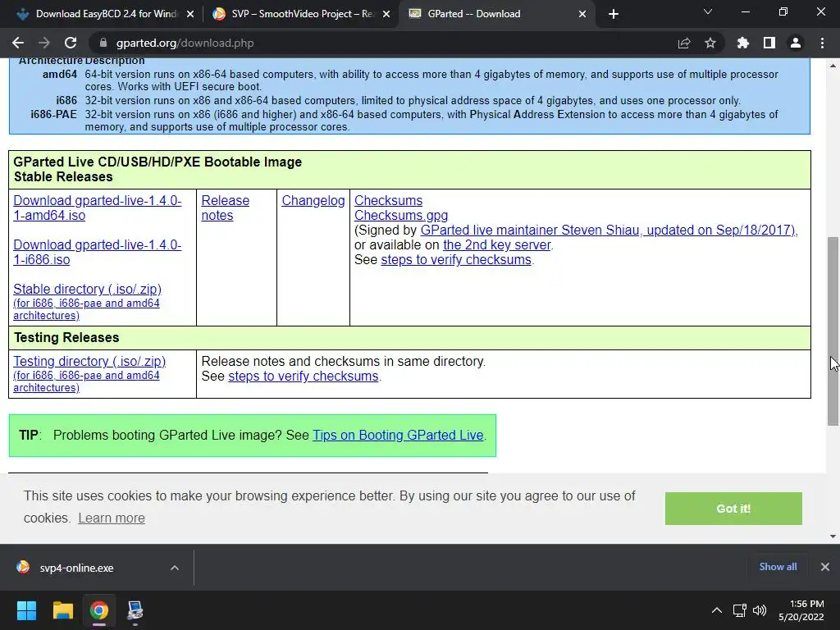Close the SVP SmoothVideo tab

pyautogui.click(x=386, y=14)
